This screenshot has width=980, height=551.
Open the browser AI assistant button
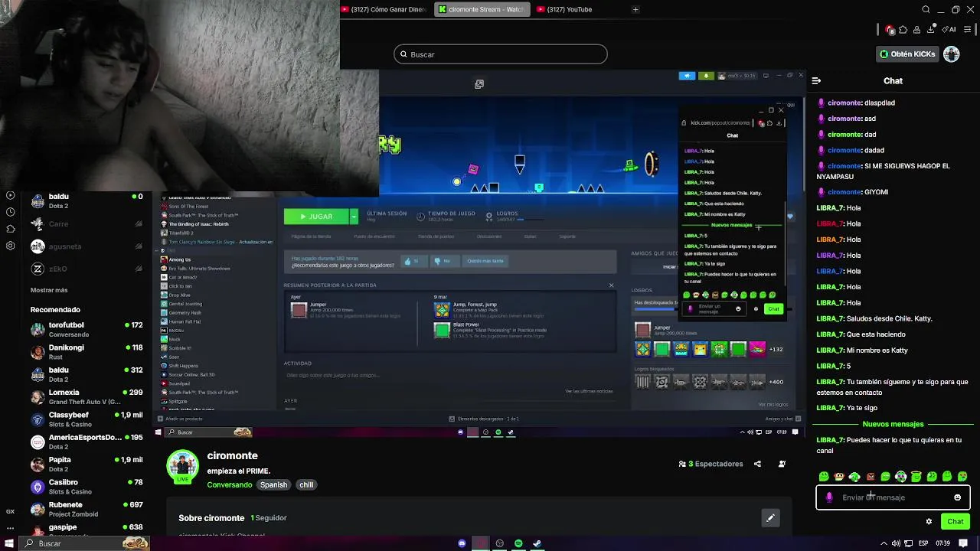tap(949, 30)
